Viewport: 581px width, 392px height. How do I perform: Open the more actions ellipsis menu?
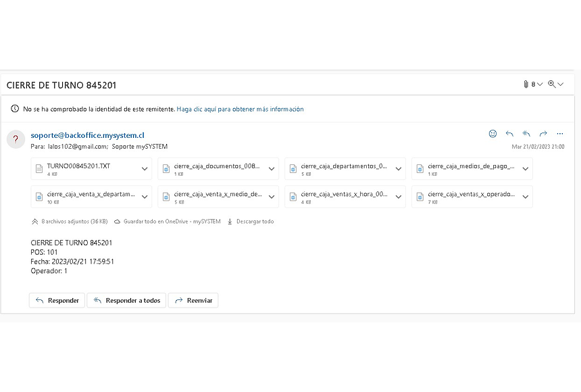559,134
